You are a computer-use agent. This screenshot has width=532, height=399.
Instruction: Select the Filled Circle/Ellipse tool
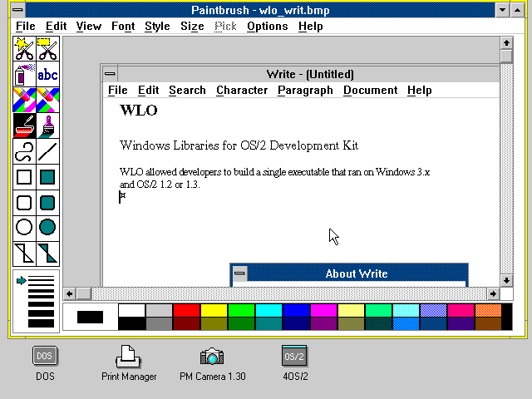[47, 228]
